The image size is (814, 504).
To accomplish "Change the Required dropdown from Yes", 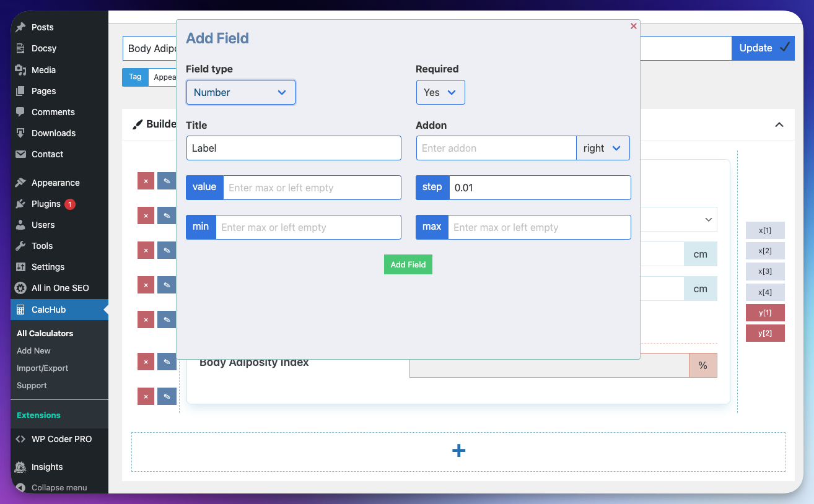I will (x=440, y=92).
